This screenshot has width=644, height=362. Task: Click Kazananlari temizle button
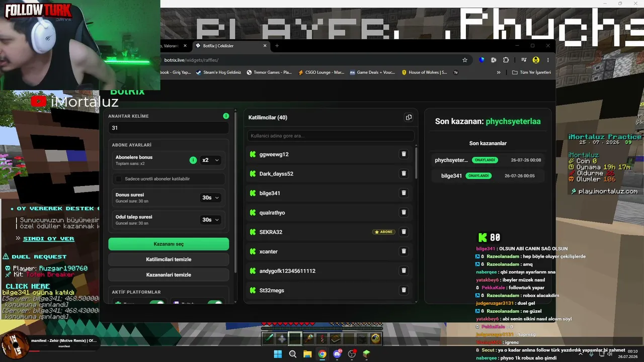(x=169, y=275)
